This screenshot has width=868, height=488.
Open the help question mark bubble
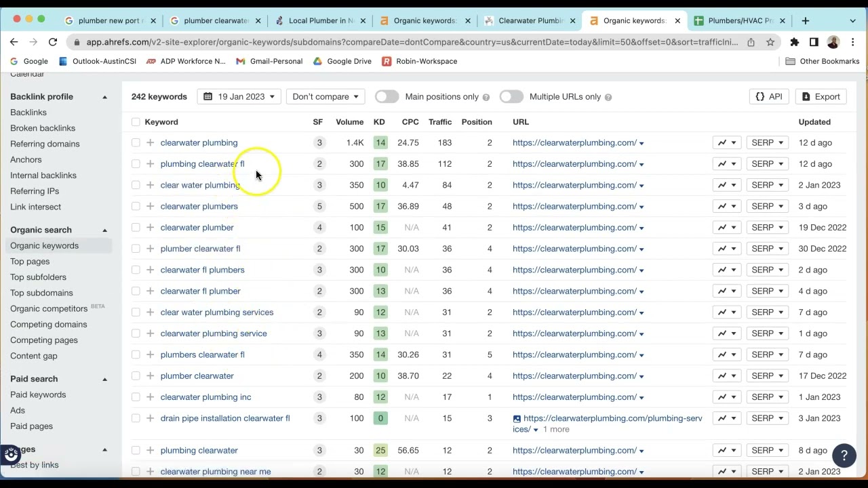coord(844,455)
